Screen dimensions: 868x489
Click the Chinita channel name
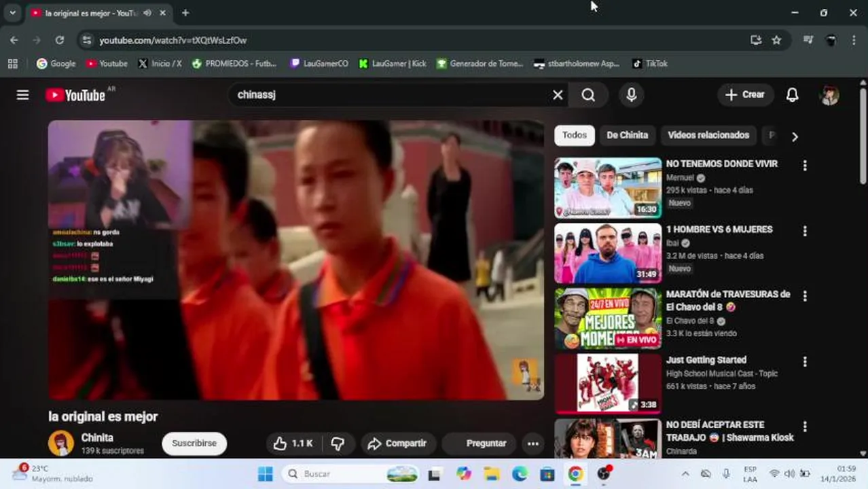click(x=97, y=438)
